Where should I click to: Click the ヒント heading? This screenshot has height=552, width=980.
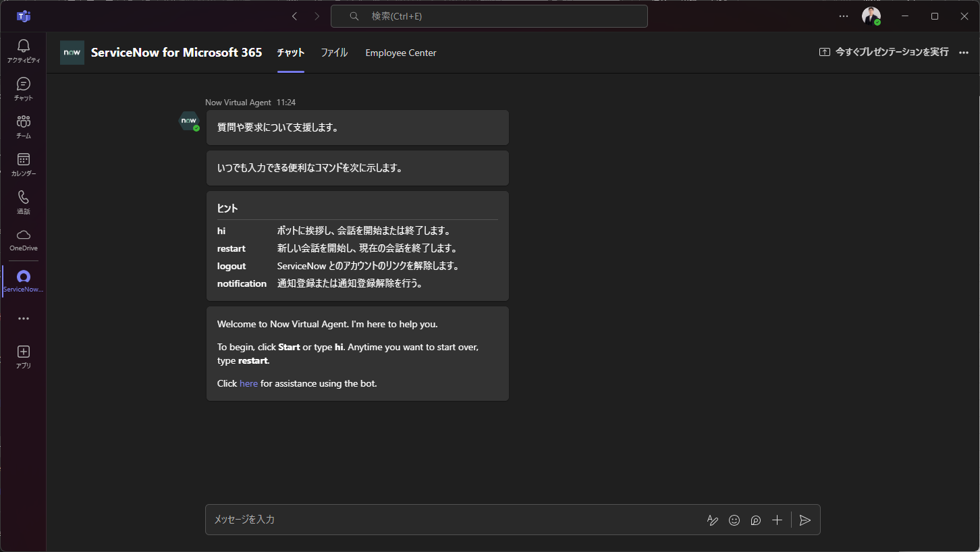[227, 209]
